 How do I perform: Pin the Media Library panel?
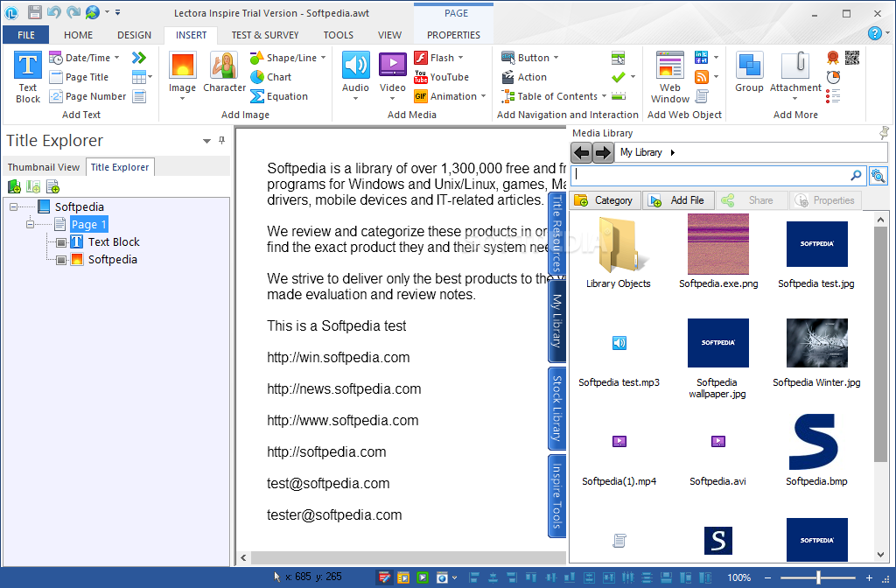coord(884,133)
